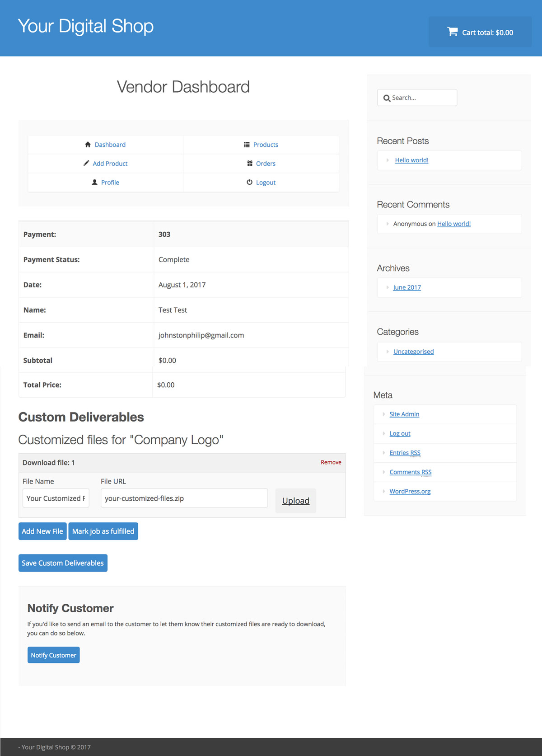This screenshot has height=756, width=542.
Task: Focus the File Name text field
Action: pos(56,498)
